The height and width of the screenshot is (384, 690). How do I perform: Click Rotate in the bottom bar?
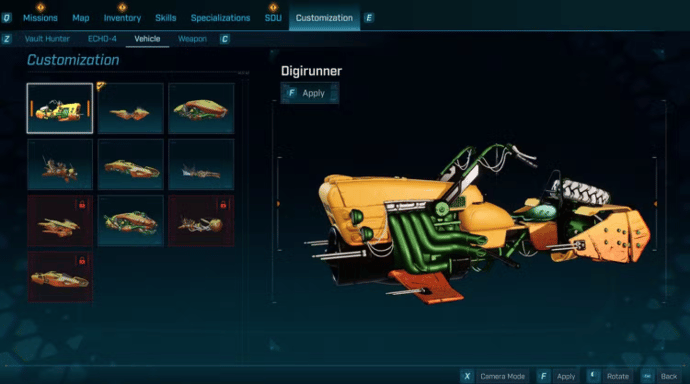point(618,377)
